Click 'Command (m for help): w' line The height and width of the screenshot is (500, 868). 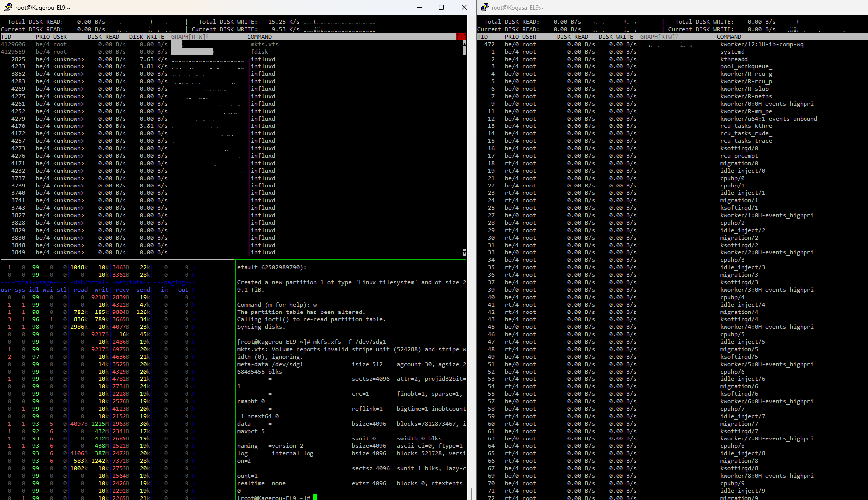[277, 305]
